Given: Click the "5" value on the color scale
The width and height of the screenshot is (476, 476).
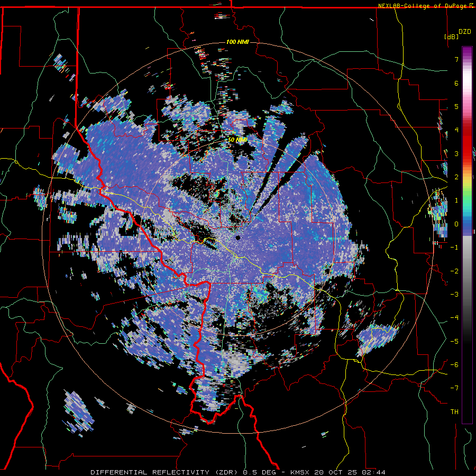Looking at the screenshot, I should tap(456, 106).
